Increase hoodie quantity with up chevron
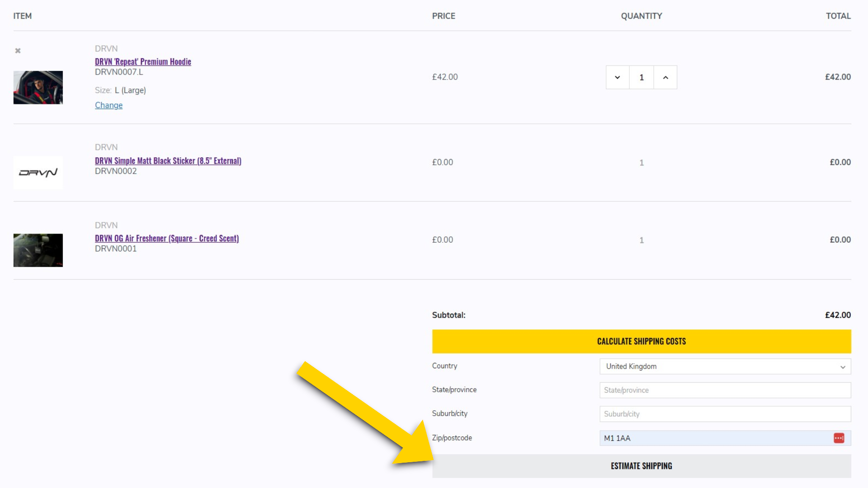Viewport: 868px width, 488px height. click(x=665, y=77)
